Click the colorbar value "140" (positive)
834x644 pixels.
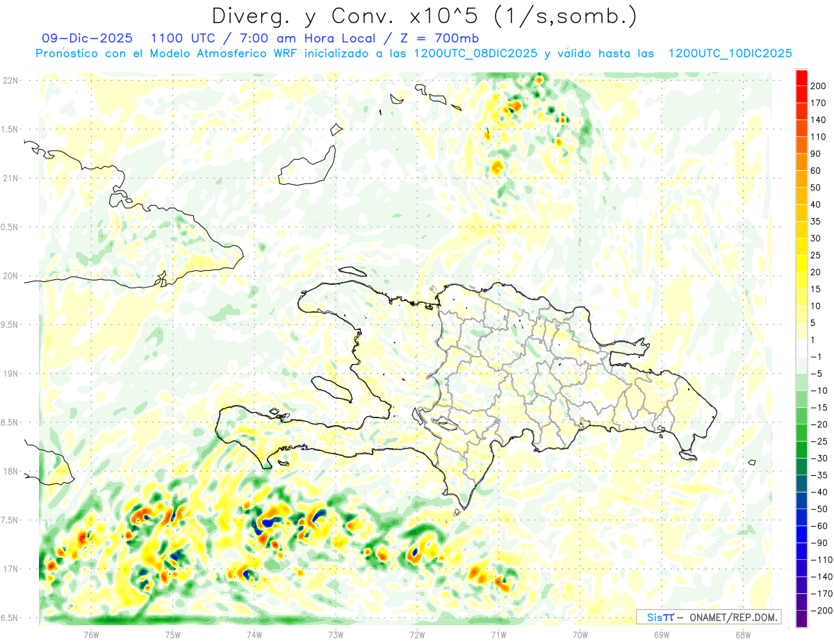818,120
